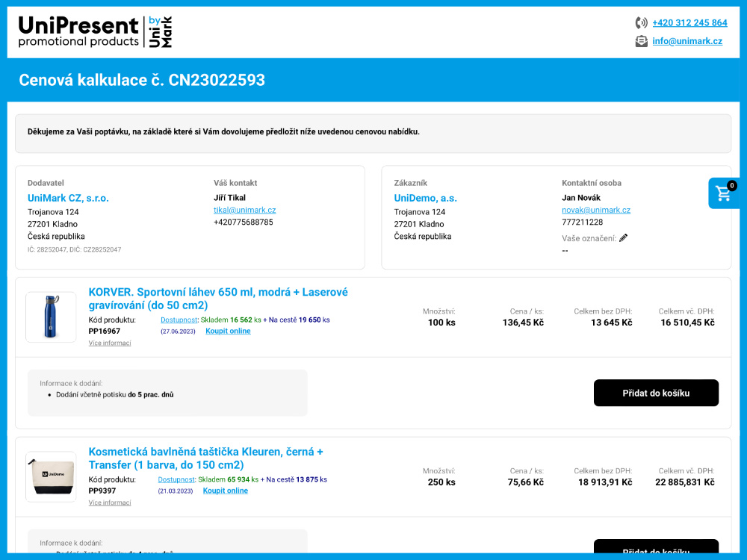Viewport: 747px width, 560px height.
Task: Select IČ and DIČ line
Action: pyautogui.click(x=74, y=249)
